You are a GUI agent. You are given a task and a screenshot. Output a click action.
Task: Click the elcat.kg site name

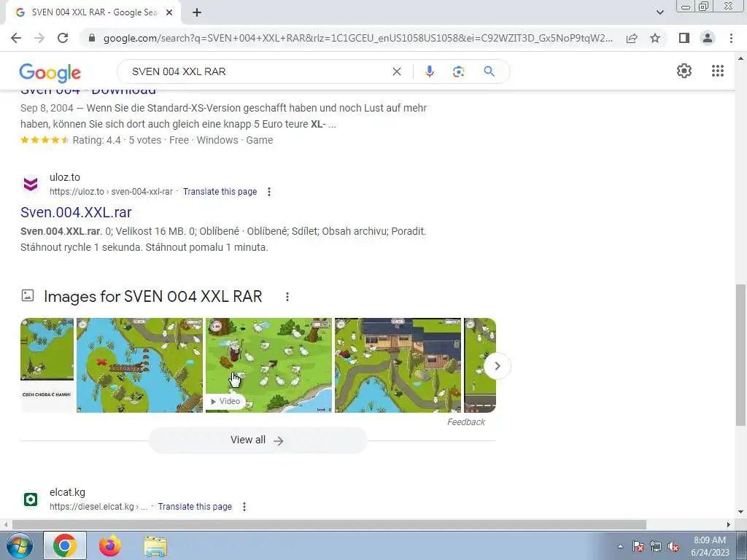point(67,492)
